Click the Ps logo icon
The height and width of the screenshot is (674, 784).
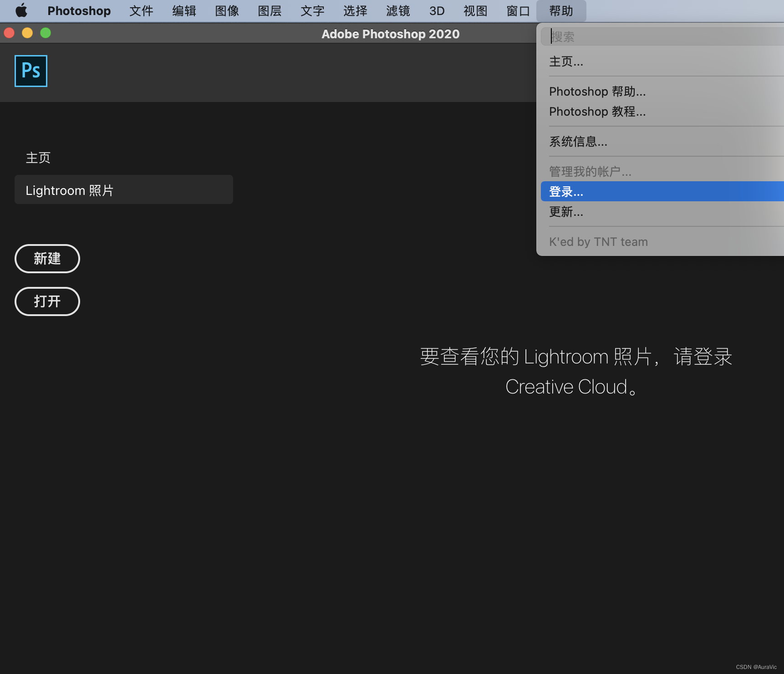(x=31, y=71)
